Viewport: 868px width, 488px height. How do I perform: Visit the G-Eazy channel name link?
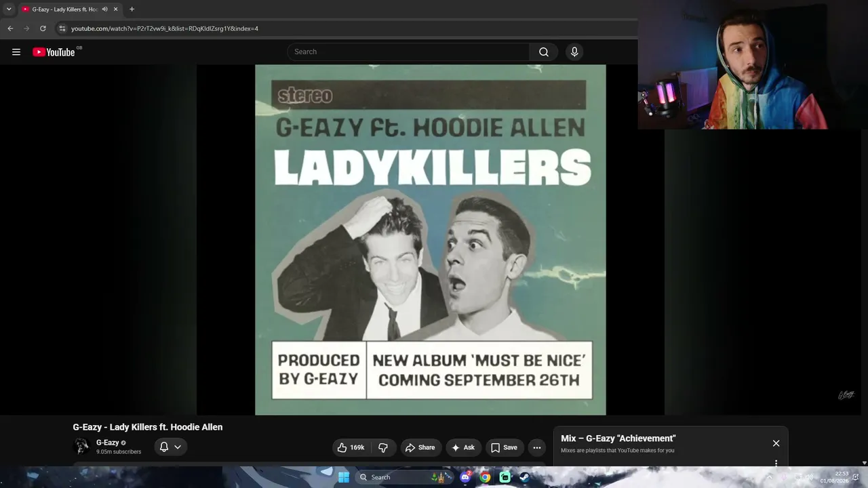tap(107, 443)
